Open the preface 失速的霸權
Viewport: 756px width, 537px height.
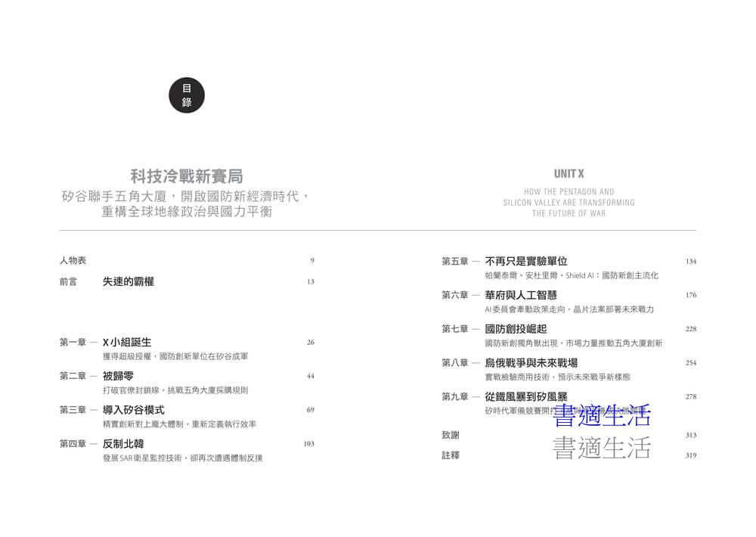coord(128,281)
